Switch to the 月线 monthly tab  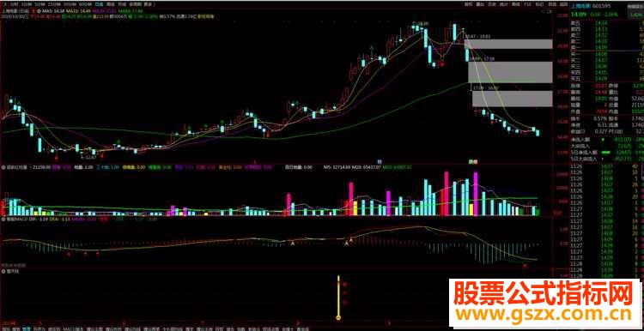122,4
